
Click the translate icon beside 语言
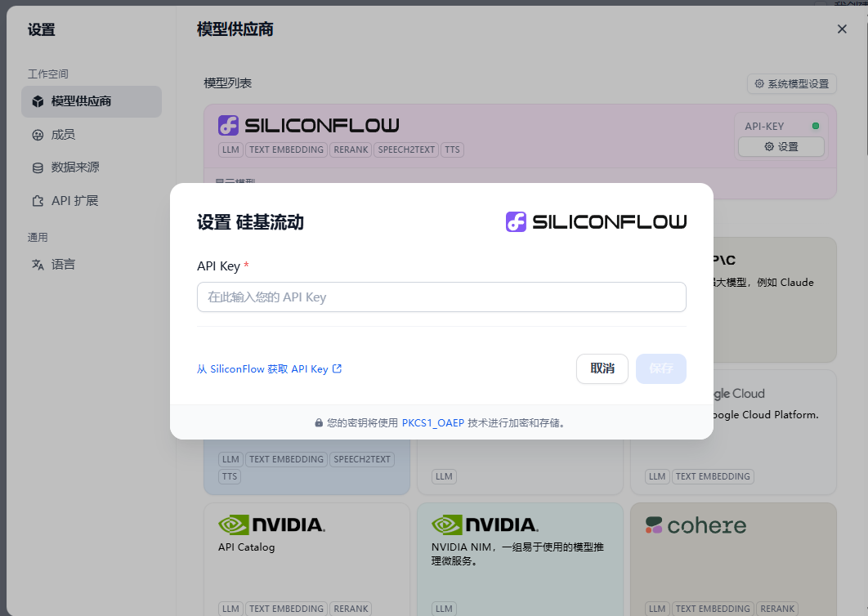38,265
